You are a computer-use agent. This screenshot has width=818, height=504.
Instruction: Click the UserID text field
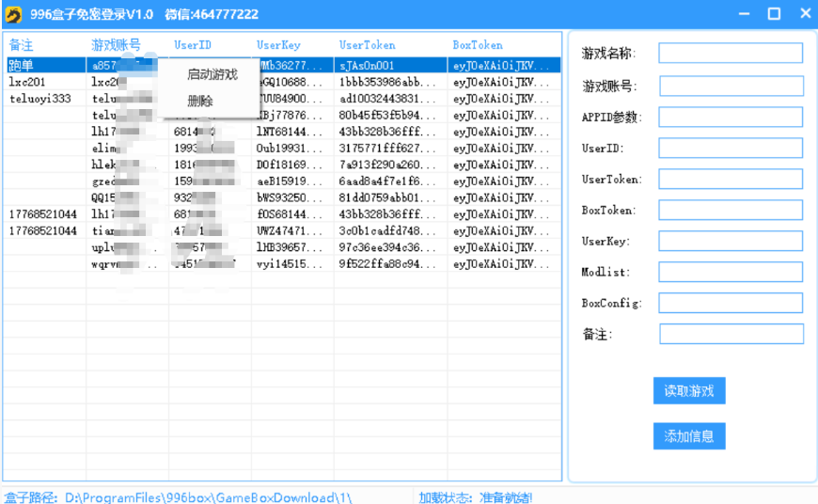click(731, 149)
